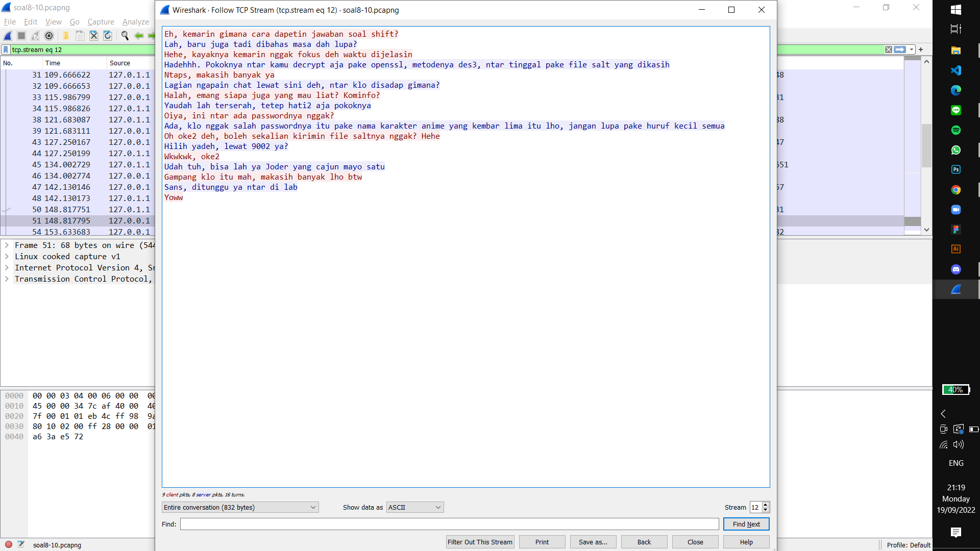Expand the Transmission Control Protocol tree item

tap(7, 279)
